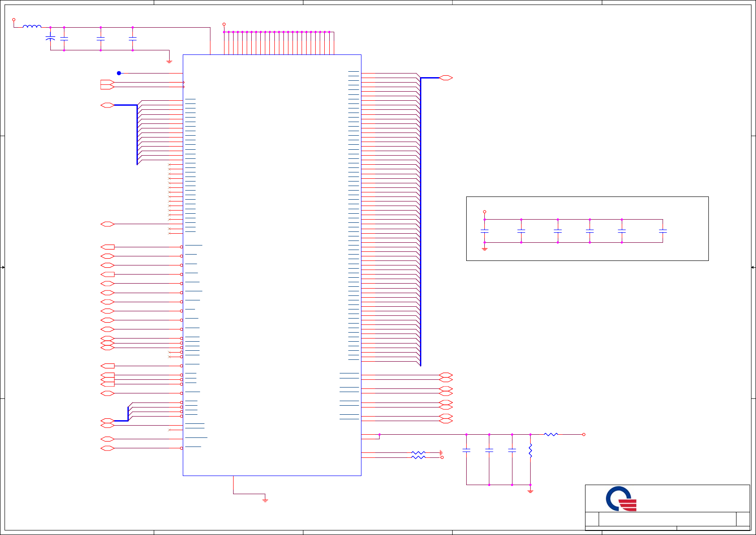Select the bus port on the right-side thick bus
Screen dimensions: 756x535
(446, 78)
